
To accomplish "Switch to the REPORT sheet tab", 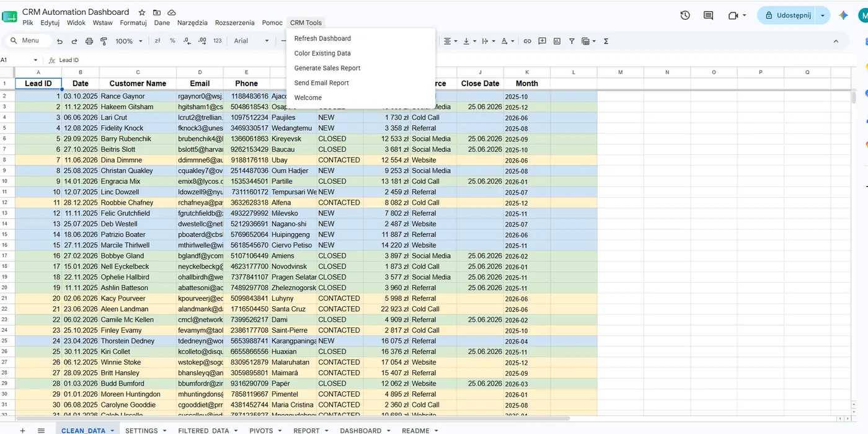I will coord(306,430).
